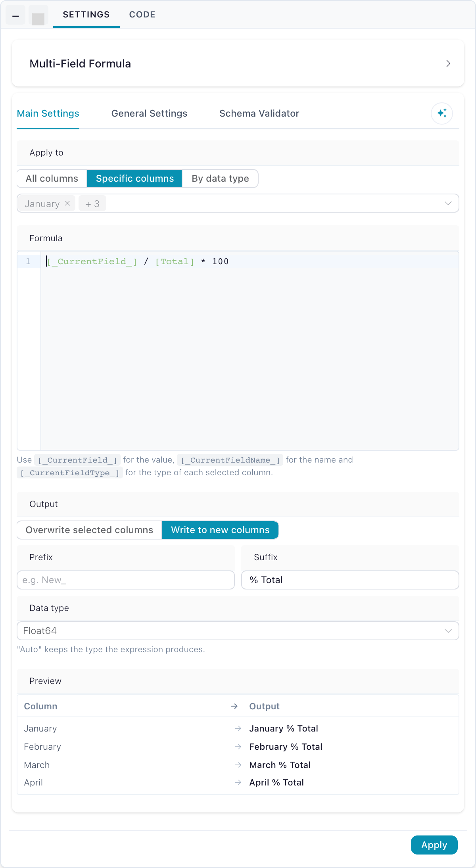Select the All columns option

[x=52, y=179]
